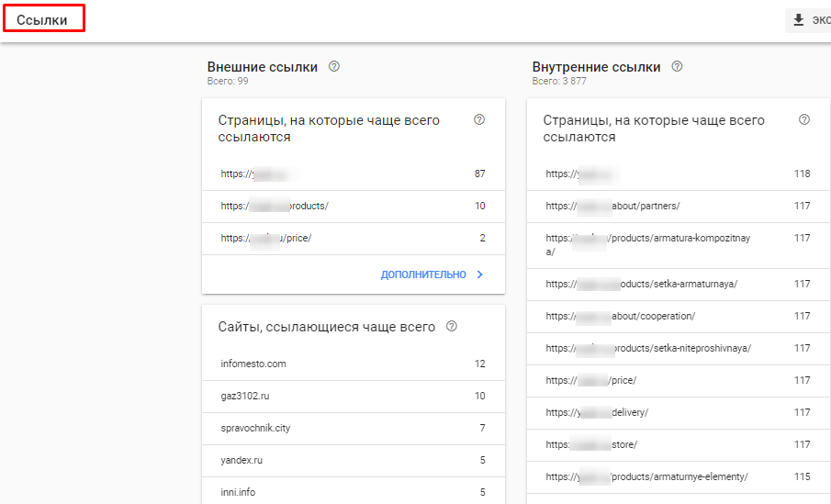Select inni.info in the linking sites

tap(238, 492)
